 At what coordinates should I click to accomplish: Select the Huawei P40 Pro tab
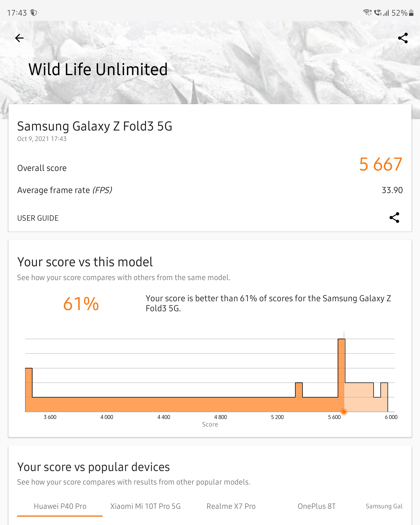(60, 506)
